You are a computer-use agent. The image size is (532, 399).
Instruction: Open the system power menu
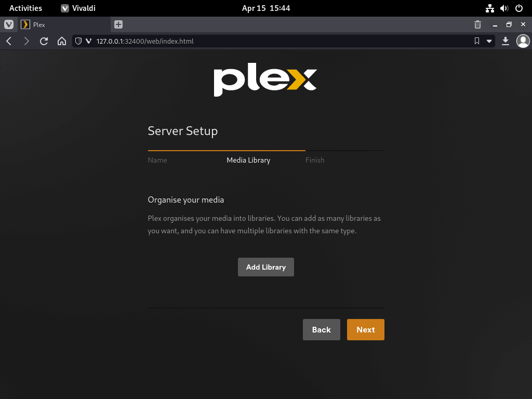(x=519, y=8)
